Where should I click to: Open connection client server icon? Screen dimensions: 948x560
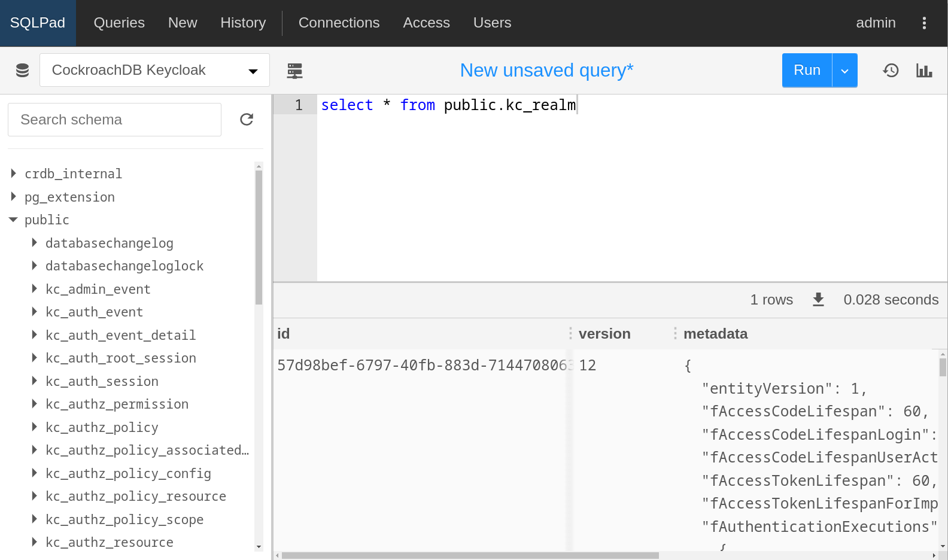pyautogui.click(x=294, y=71)
